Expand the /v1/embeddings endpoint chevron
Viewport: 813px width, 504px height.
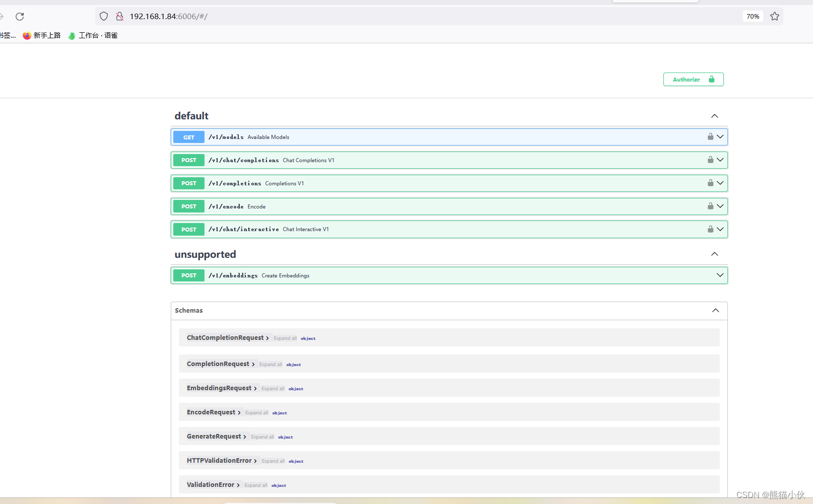pos(720,275)
